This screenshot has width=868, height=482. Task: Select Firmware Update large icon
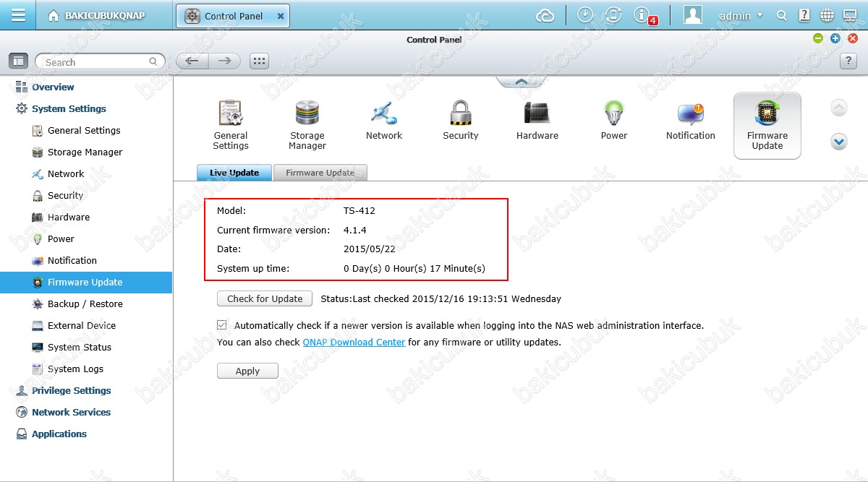pos(767,125)
